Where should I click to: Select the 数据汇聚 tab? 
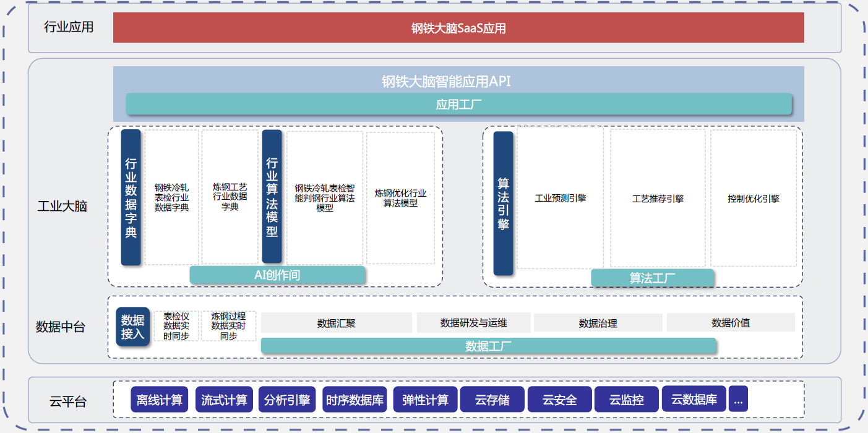[336, 323]
